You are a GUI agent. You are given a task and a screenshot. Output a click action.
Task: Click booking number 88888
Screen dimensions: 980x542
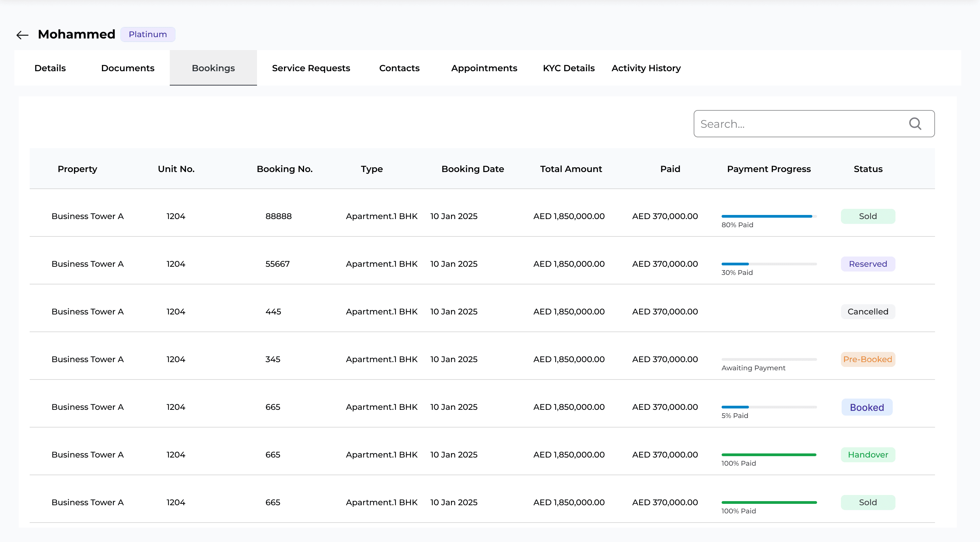click(x=278, y=216)
